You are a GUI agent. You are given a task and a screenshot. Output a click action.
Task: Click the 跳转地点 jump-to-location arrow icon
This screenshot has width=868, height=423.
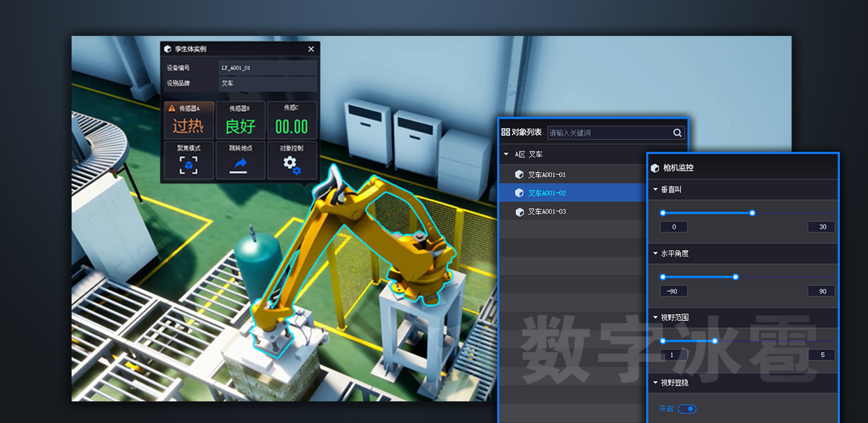point(240,164)
